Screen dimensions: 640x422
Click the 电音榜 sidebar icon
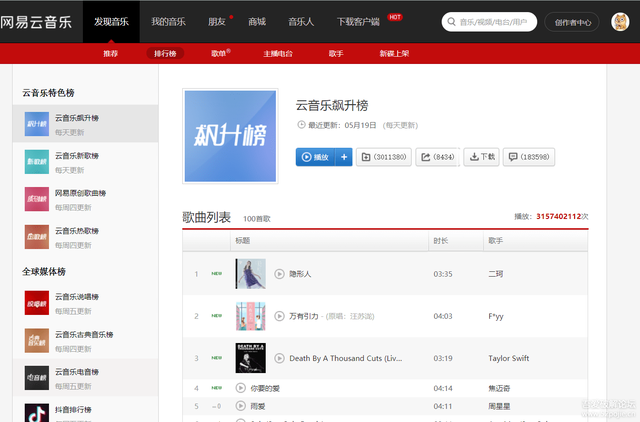(x=37, y=378)
